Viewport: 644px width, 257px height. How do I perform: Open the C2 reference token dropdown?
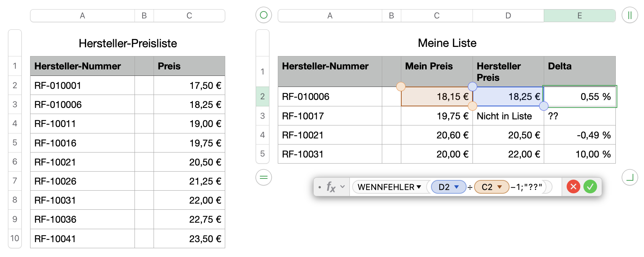point(500,187)
